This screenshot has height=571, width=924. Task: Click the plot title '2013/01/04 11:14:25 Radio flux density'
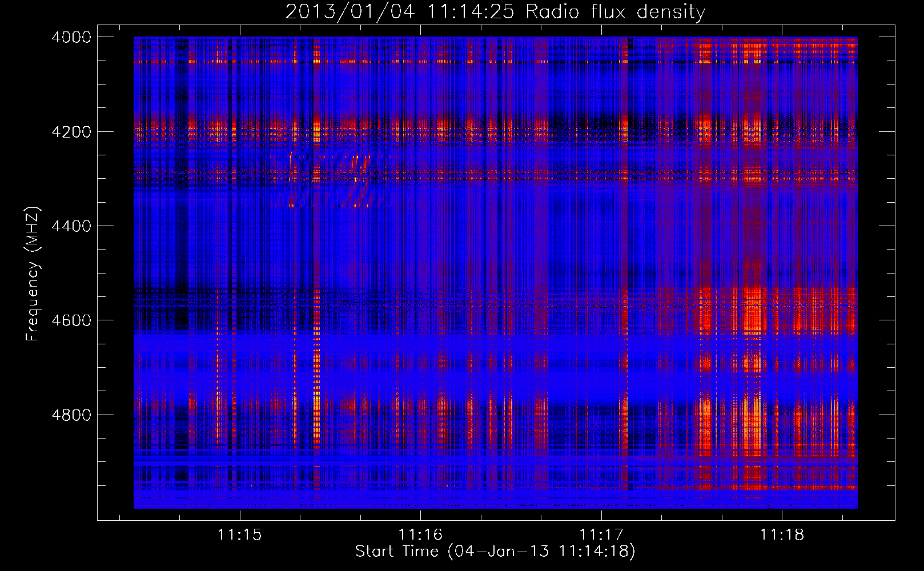click(495, 12)
